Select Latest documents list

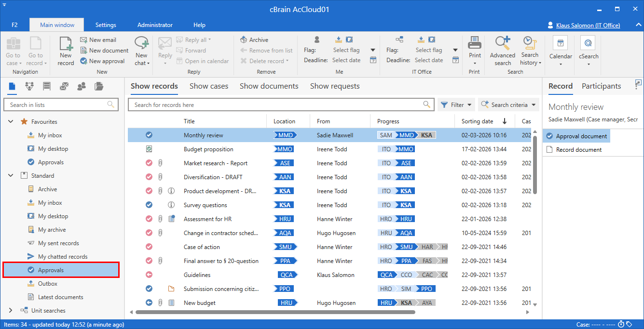[x=61, y=297]
